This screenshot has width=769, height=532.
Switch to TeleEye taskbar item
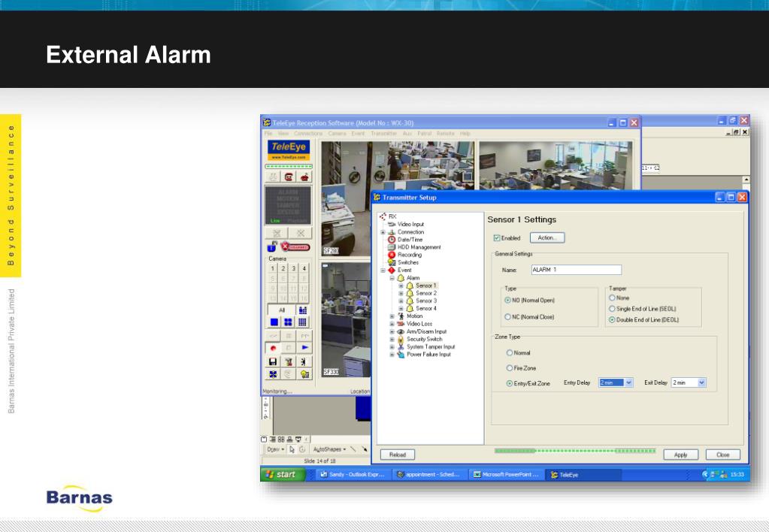[583, 475]
